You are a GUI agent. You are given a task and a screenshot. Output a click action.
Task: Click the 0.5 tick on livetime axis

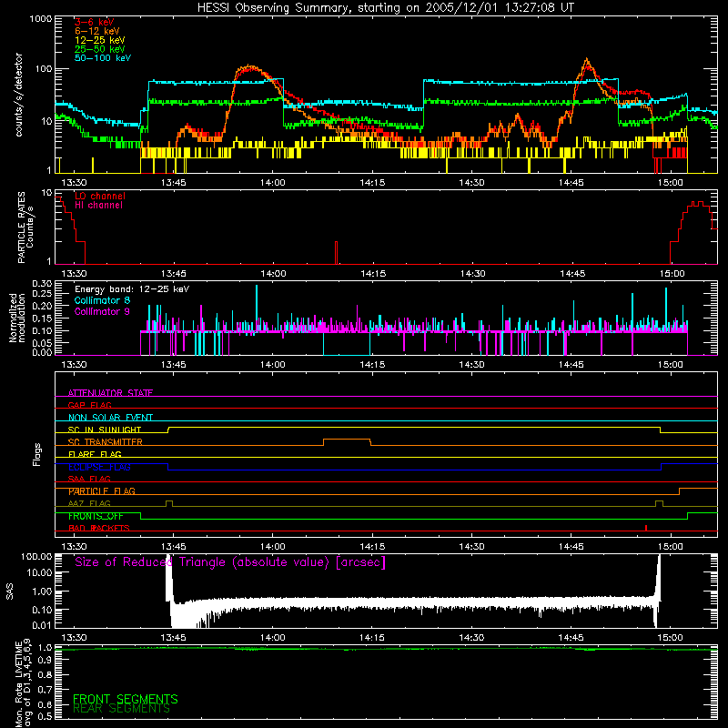[45, 716]
